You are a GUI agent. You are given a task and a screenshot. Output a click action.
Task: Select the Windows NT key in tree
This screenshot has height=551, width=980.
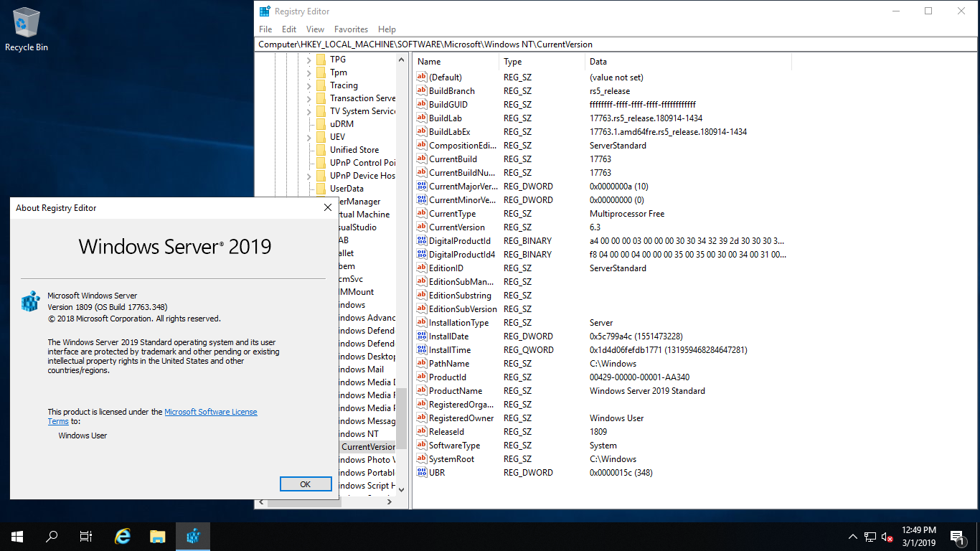click(x=359, y=434)
